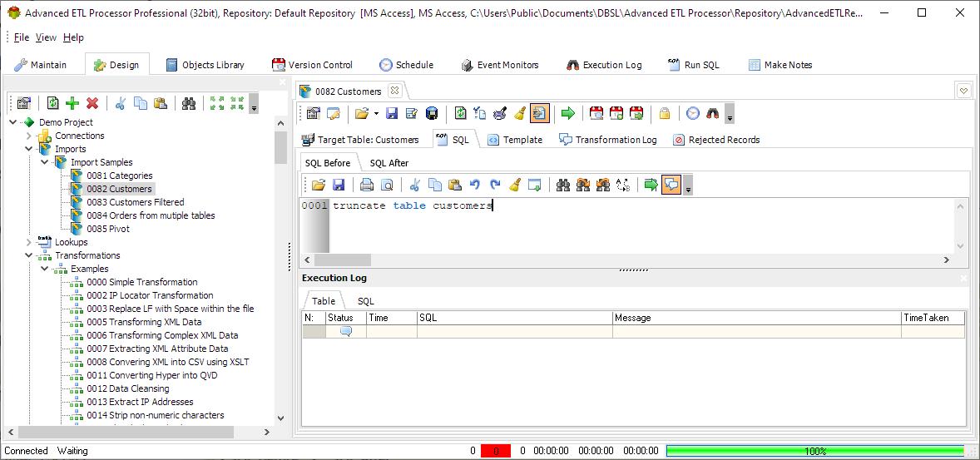The image size is (980, 460).
Task: Click the print preview icon in SQL toolbar
Action: click(x=387, y=185)
